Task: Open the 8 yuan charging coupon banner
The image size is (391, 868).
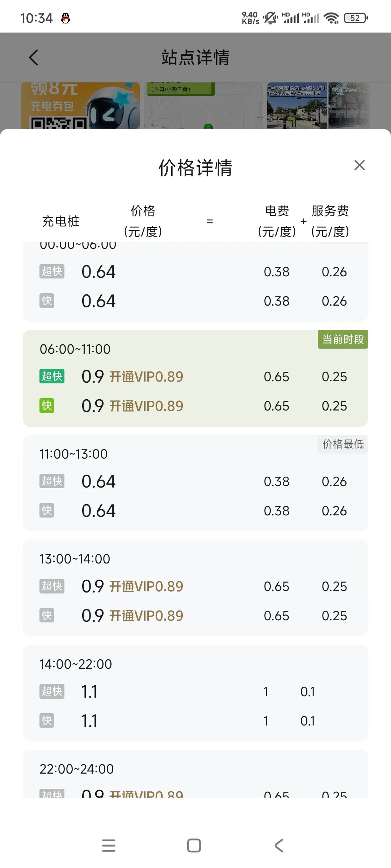Action: pos(80,106)
